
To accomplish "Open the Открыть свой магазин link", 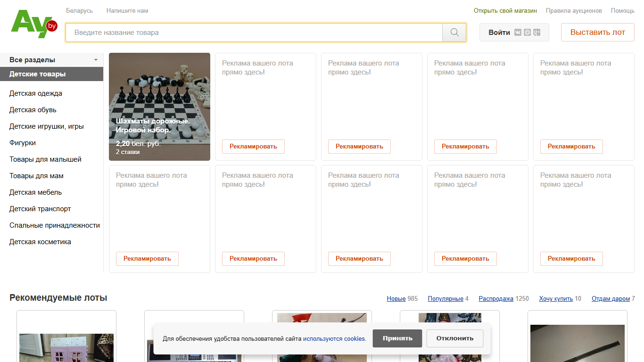I will coord(505,10).
